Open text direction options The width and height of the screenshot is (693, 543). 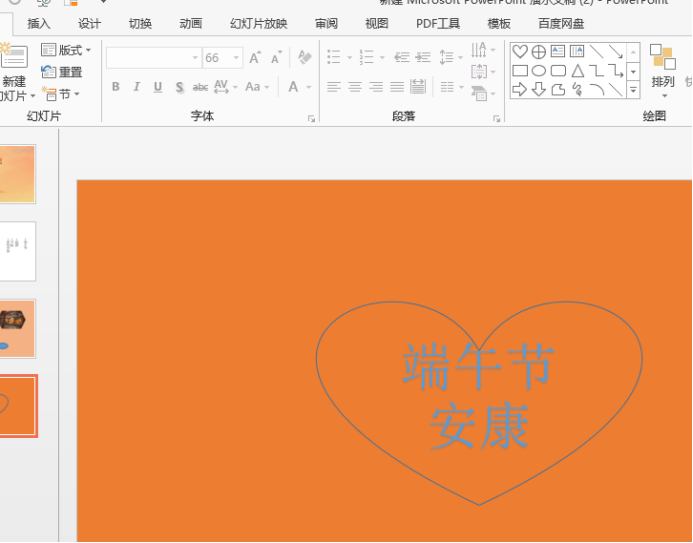tap(483, 49)
